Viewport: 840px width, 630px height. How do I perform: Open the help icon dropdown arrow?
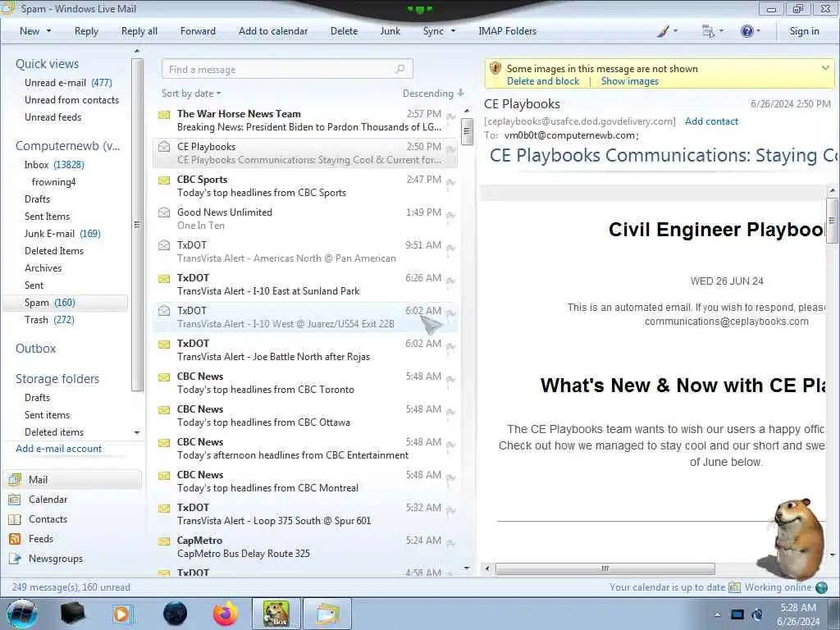pyautogui.click(x=758, y=31)
